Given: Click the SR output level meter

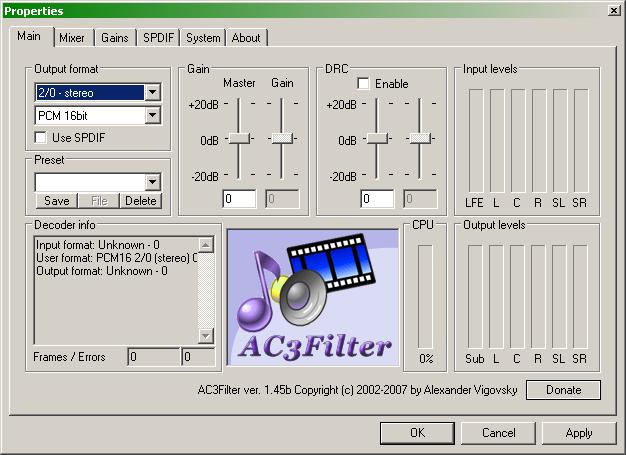Looking at the screenshot, I should coord(580,297).
